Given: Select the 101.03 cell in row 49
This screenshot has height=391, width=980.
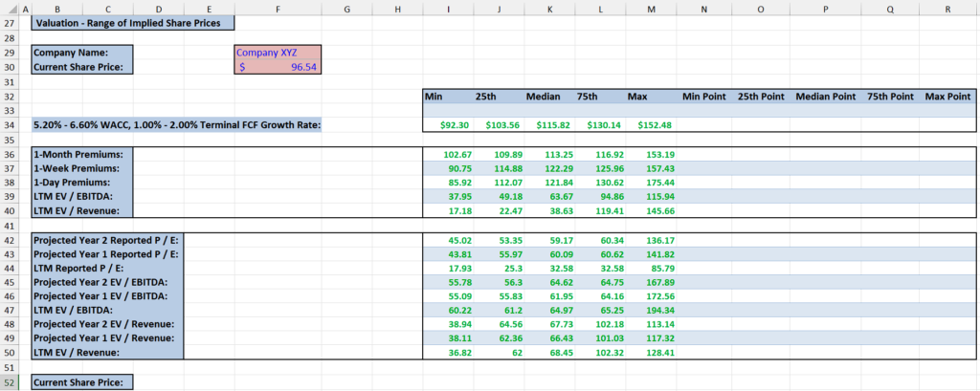Looking at the screenshot, I should coord(601,338).
